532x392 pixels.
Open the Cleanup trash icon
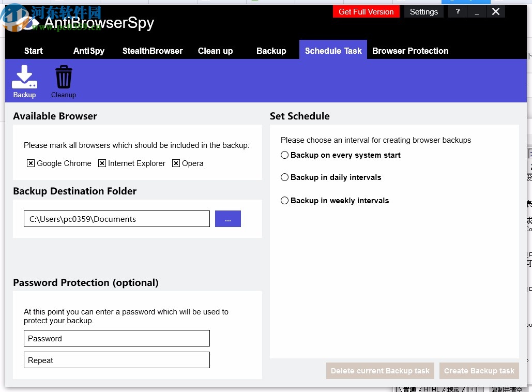(x=63, y=80)
